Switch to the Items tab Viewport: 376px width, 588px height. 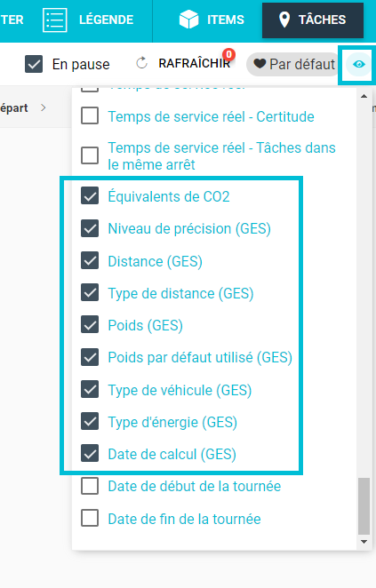click(212, 20)
